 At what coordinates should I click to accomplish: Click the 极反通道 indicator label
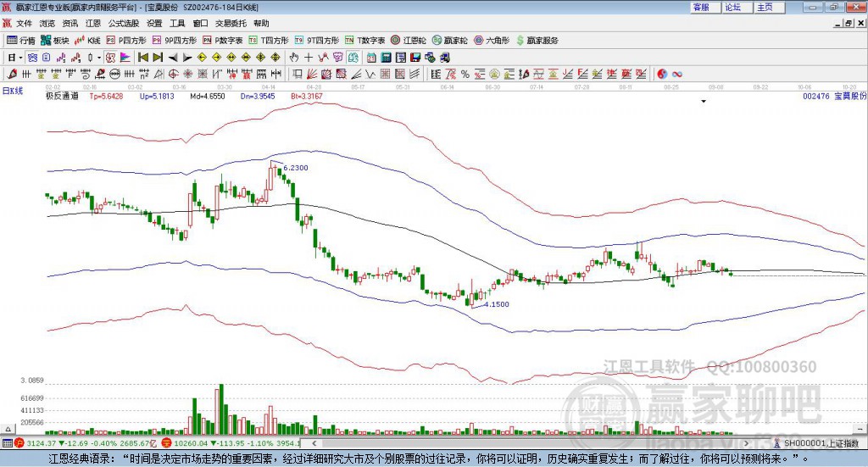coord(62,97)
